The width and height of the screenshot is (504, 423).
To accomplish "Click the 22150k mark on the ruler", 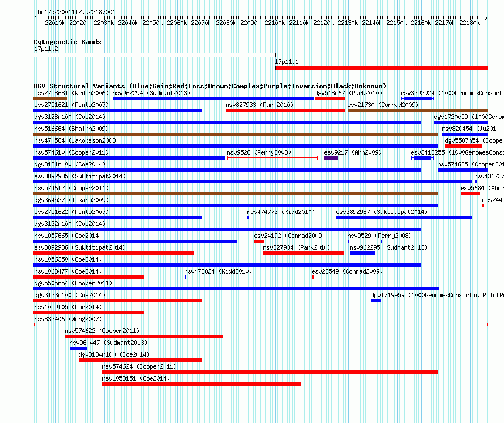I will coord(396,23).
